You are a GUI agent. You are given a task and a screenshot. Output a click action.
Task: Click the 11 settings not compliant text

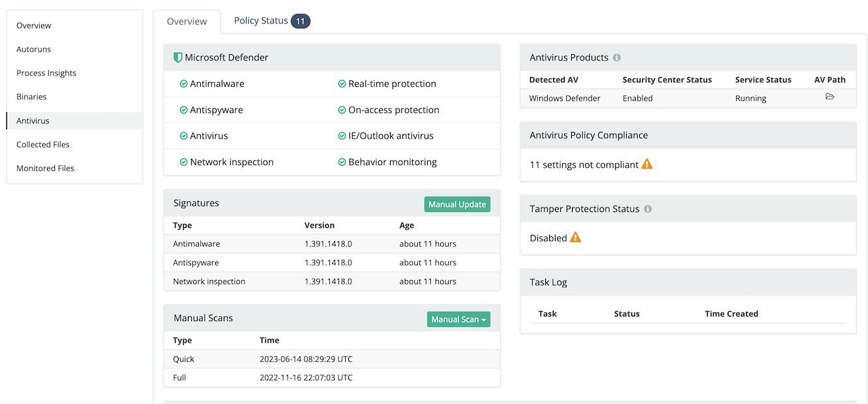584,164
